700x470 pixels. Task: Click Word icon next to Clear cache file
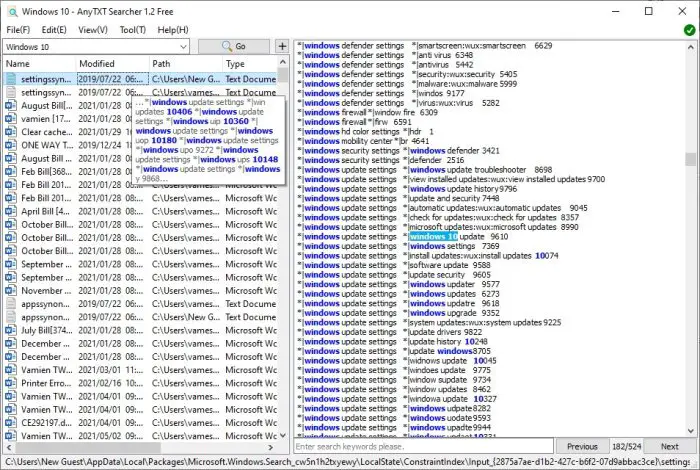(11, 132)
